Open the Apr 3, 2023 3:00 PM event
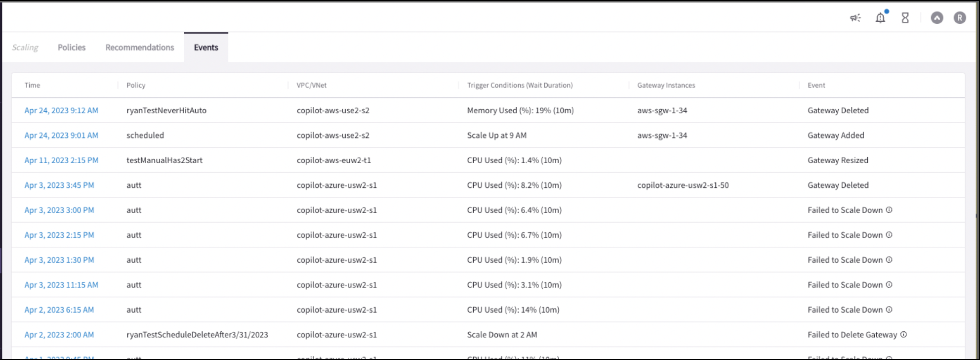The width and height of the screenshot is (980, 360). pyautogui.click(x=59, y=210)
